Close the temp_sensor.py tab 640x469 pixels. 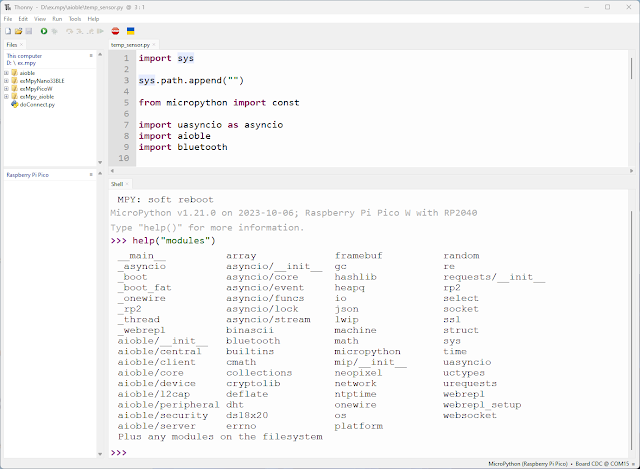pos(154,45)
